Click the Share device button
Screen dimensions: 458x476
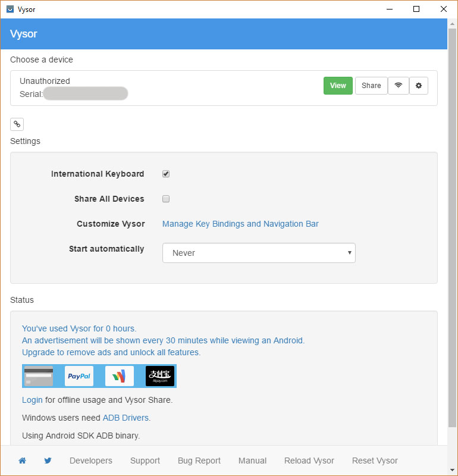pos(371,86)
